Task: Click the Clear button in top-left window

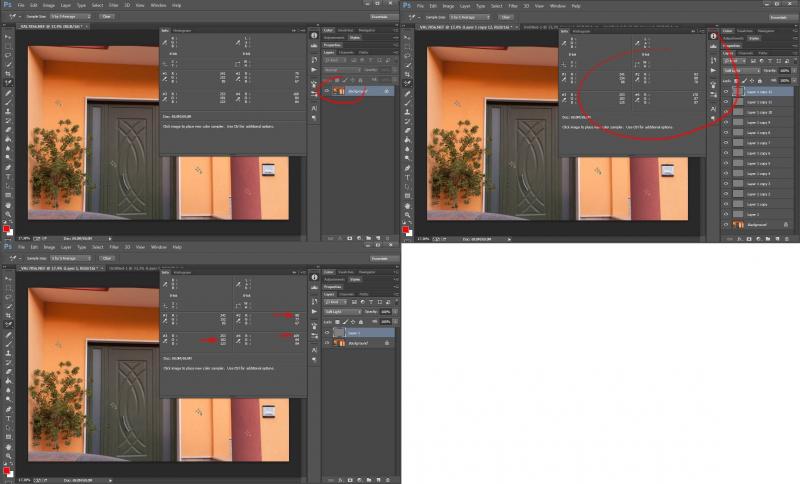Action: click(x=106, y=16)
